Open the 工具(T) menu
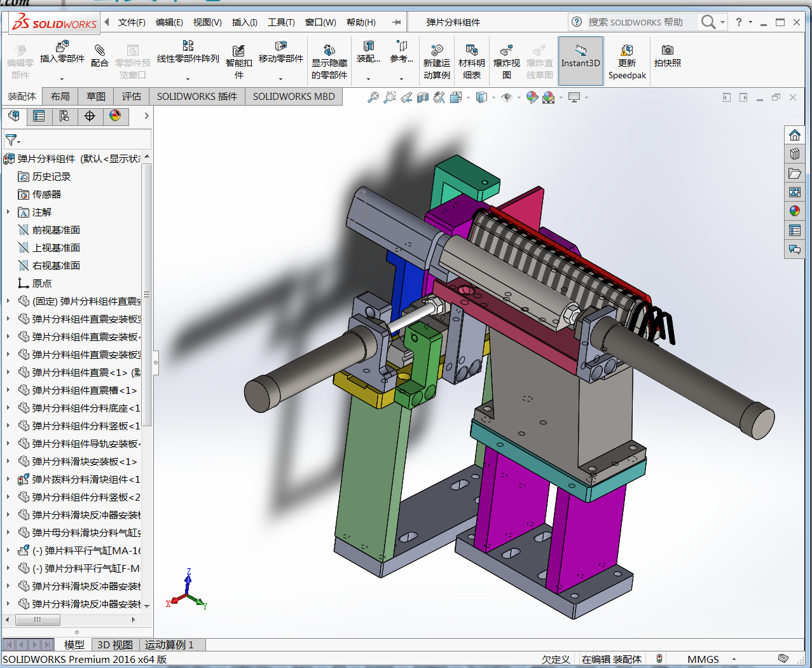This screenshot has height=668, width=812. pos(280,22)
